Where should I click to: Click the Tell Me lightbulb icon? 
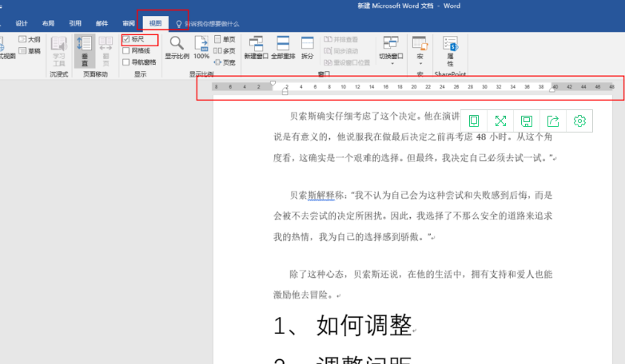(x=178, y=24)
